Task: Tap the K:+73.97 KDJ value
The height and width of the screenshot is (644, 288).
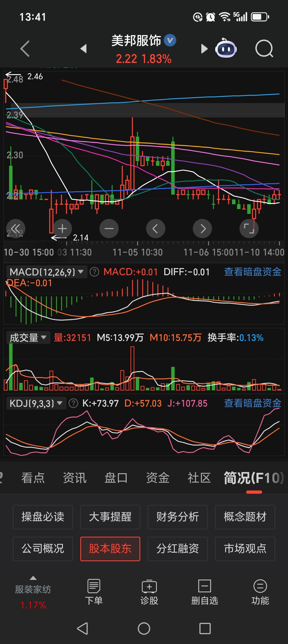Action: point(101,403)
